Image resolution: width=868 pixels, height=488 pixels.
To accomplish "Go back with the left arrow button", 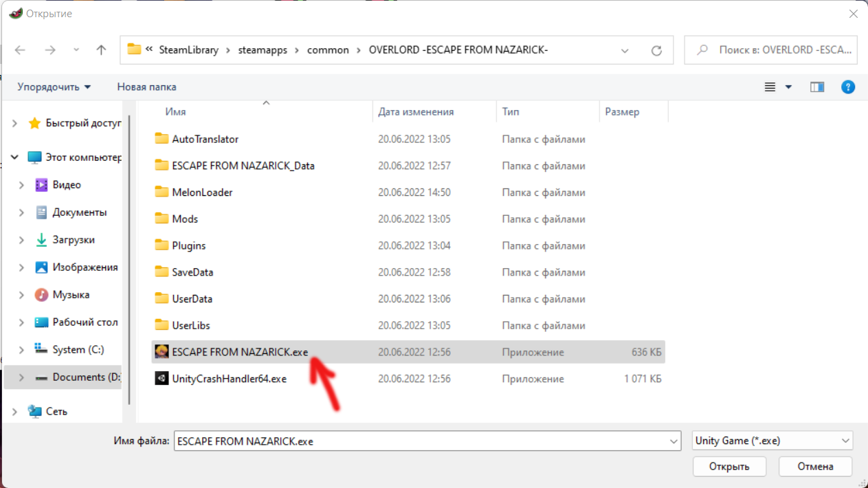I will (20, 50).
